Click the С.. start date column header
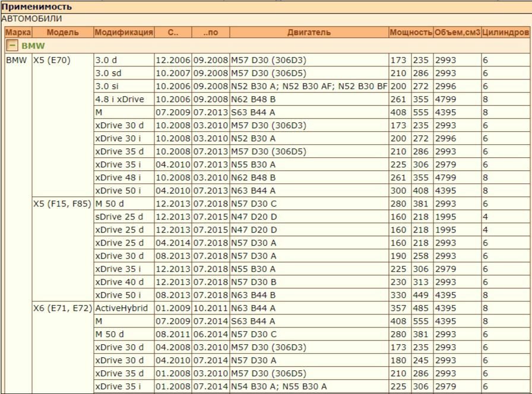 click(x=173, y=33)
